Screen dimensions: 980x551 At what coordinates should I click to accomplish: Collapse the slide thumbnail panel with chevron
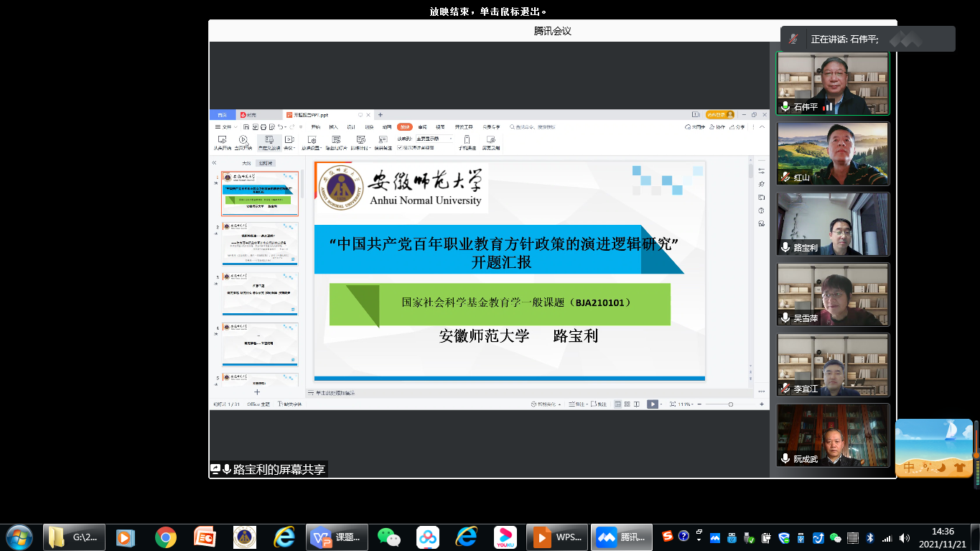tap(214, 163)
